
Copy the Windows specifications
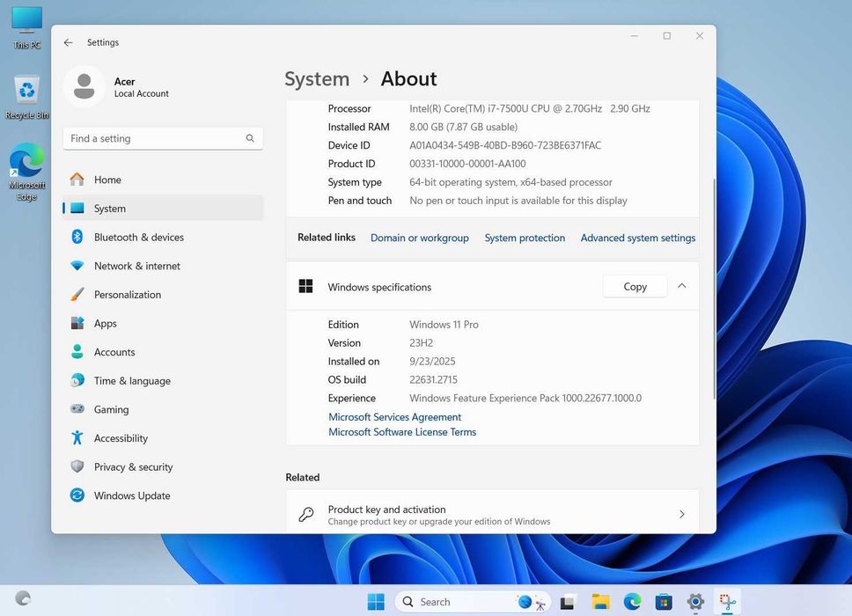(x=635, y=286)
